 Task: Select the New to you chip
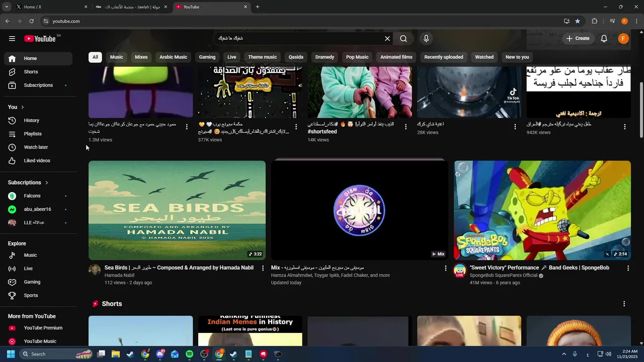[517, 57]
